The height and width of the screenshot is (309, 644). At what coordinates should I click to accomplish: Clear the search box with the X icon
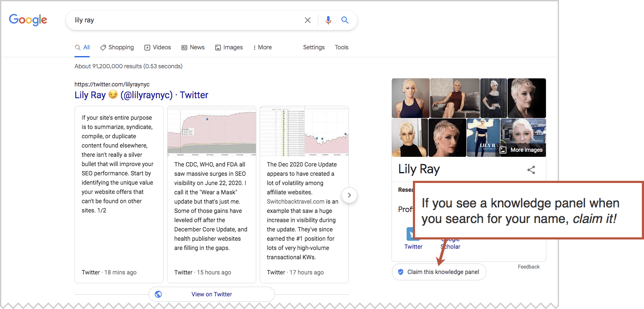coord(308,20)
